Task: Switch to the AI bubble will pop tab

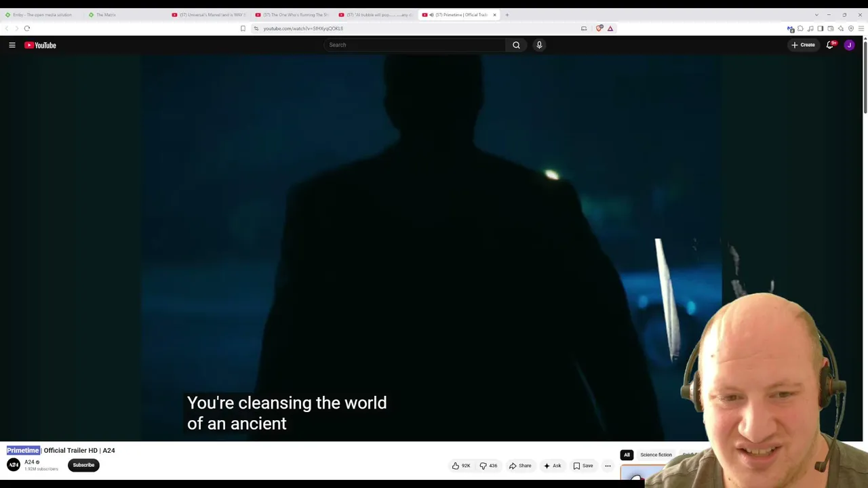Action: click(376, 15)
